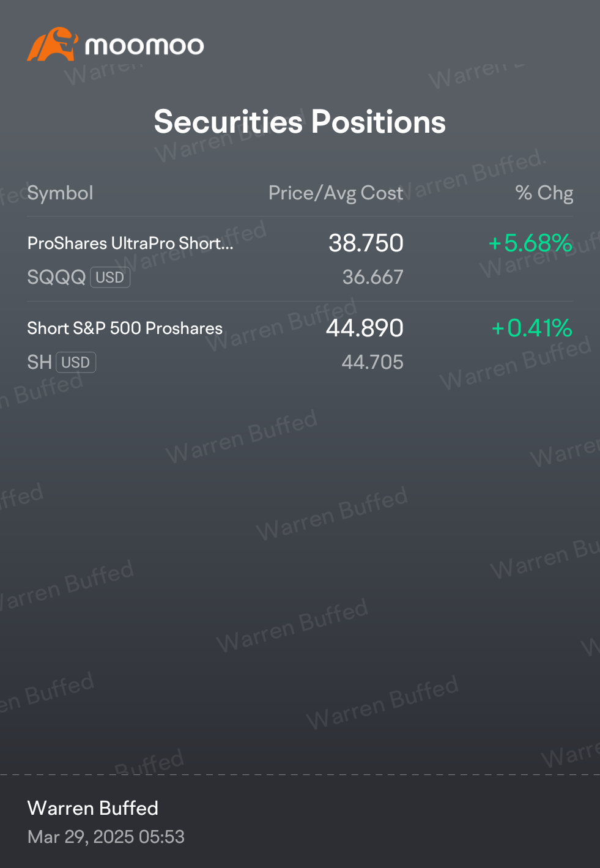The width and height of the screenshot is (600, 868).
Task: Click the +5.68% change value
Action: click(530, 243)
